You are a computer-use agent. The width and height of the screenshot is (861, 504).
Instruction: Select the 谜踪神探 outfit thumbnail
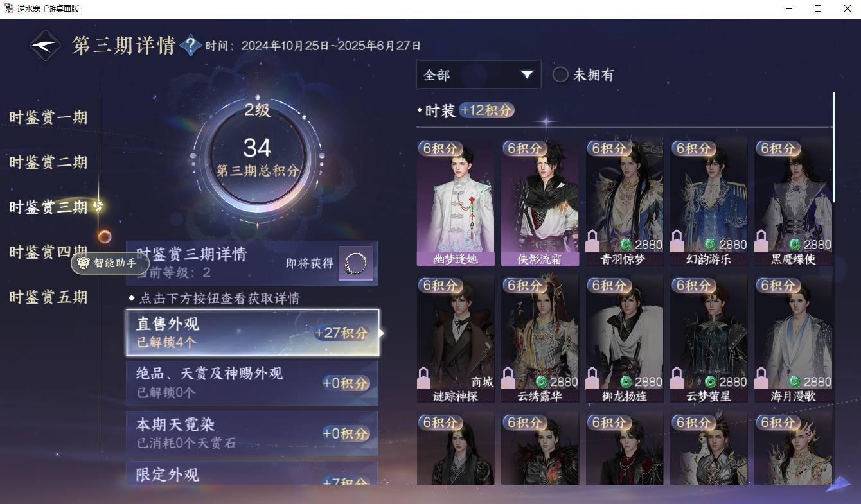[x=456, y=339]
